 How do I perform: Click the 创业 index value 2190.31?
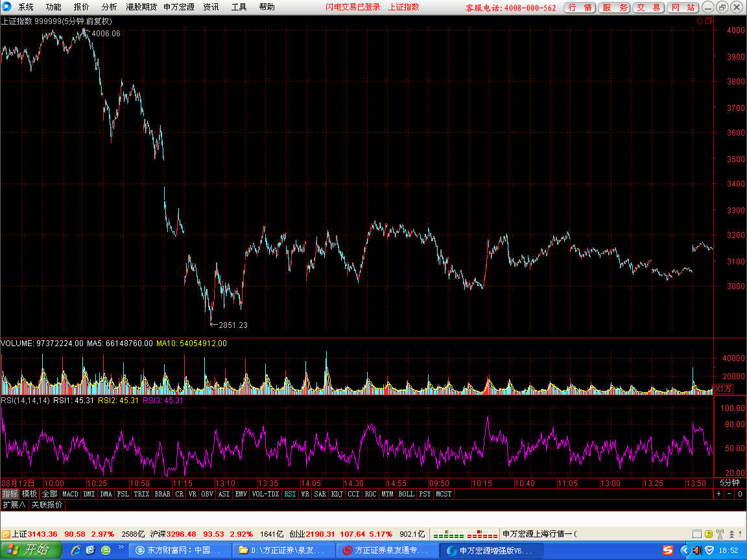320,534
